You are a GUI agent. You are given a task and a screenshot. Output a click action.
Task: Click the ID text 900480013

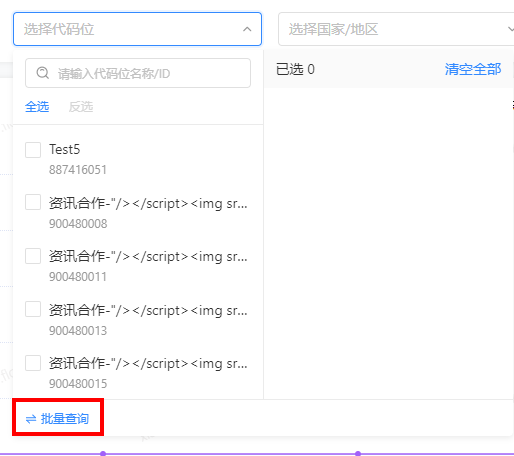(x=78, y=331)
